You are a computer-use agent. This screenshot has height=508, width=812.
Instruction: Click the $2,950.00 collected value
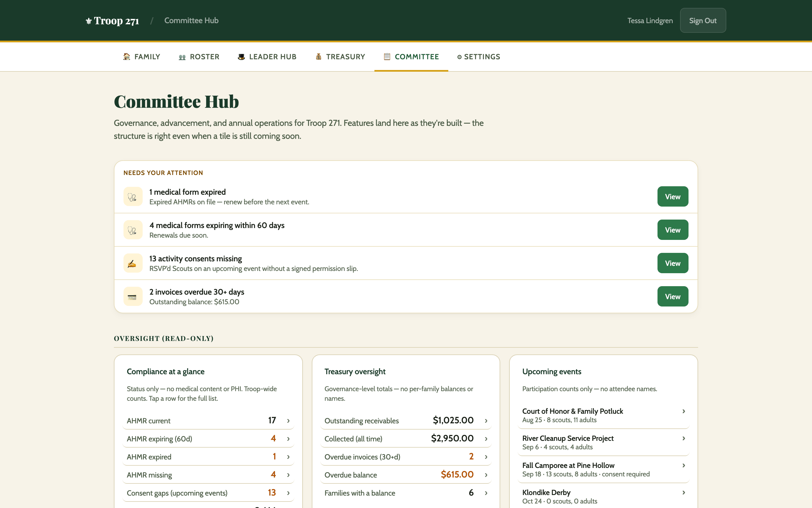coord(452,438)
